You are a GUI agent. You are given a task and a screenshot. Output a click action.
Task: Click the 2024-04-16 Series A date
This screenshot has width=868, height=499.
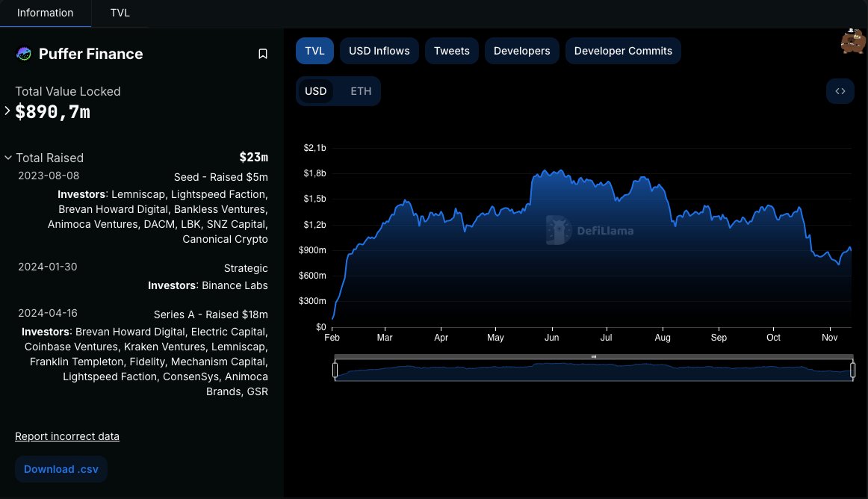pyautogui.click(x=48, y=314)
